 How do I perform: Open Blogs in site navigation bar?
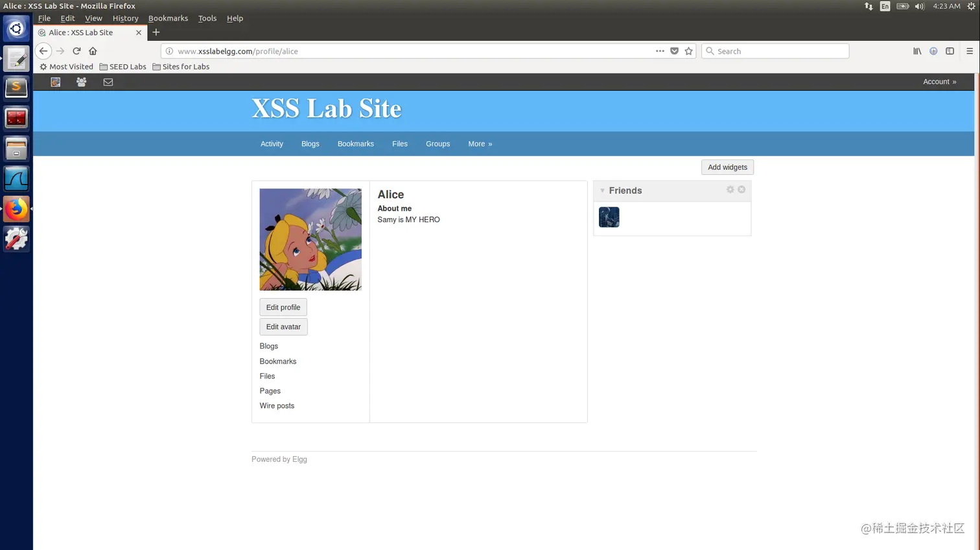coord(310,144)
